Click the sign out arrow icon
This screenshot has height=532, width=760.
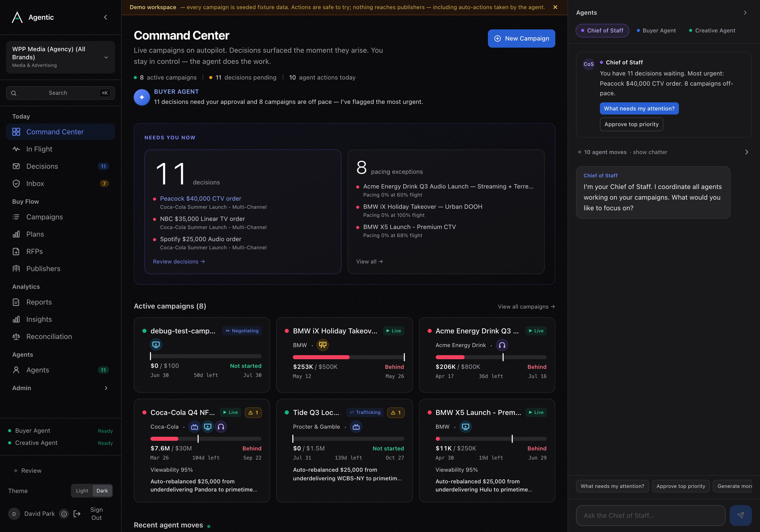click(x=77, y=514)
